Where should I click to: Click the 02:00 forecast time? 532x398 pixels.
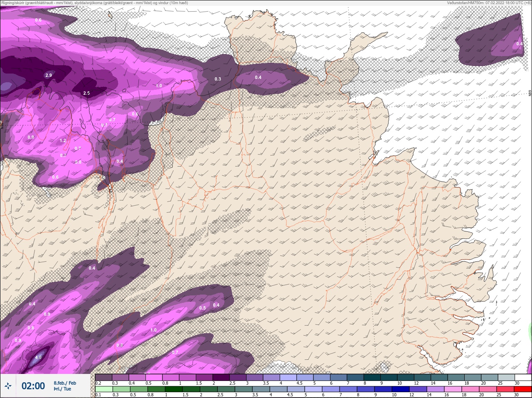point(33,386)
